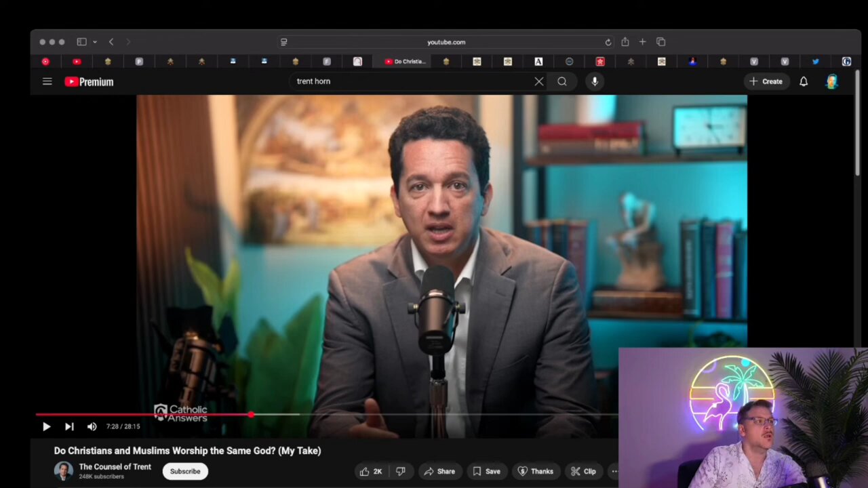Go back to the previous page

(x=111, y=42)
